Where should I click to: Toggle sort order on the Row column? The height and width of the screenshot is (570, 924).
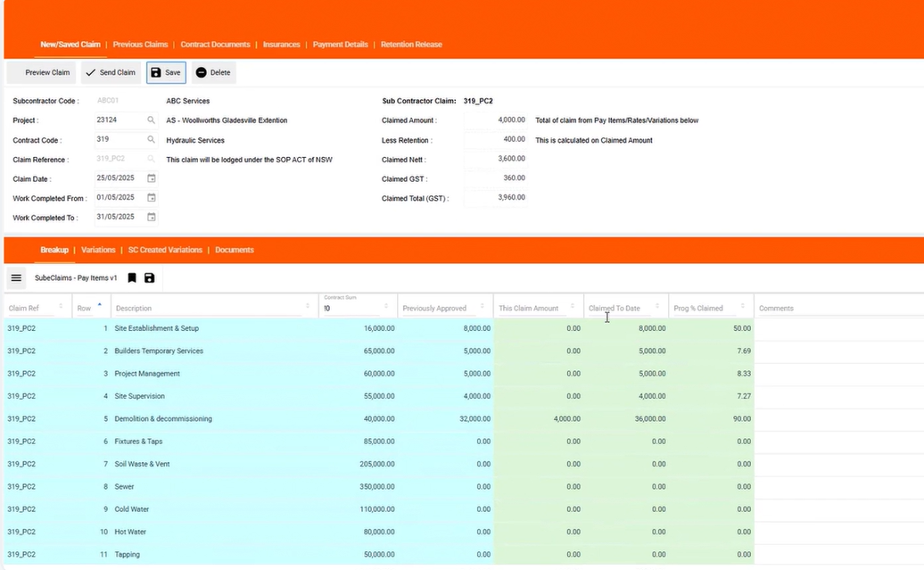click(100, 305)
